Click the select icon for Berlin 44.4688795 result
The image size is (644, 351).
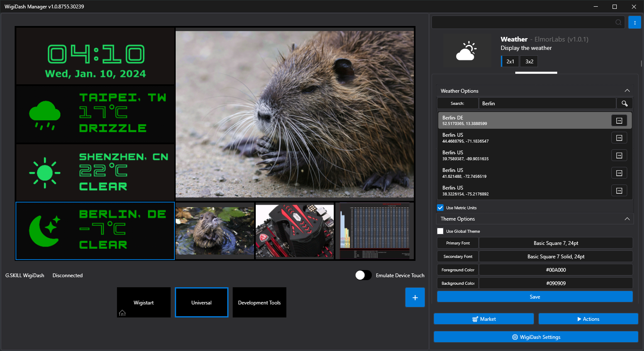619,138
